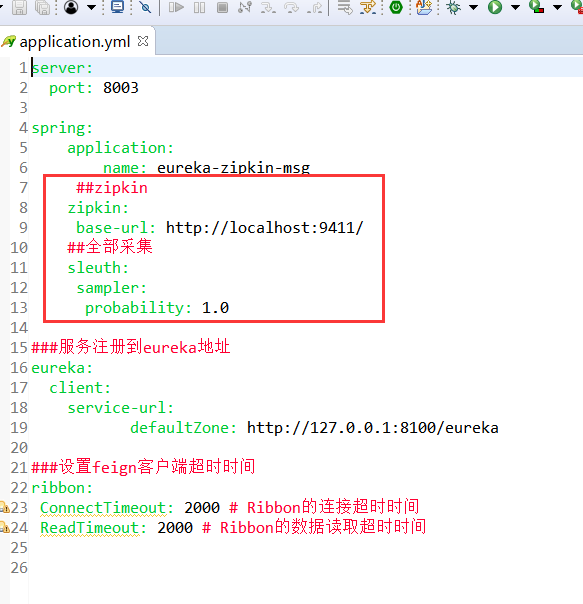This screenshot has height=604, width=583.
Task: Click the 'defaultZone:' key
Action: coord(183,428)
